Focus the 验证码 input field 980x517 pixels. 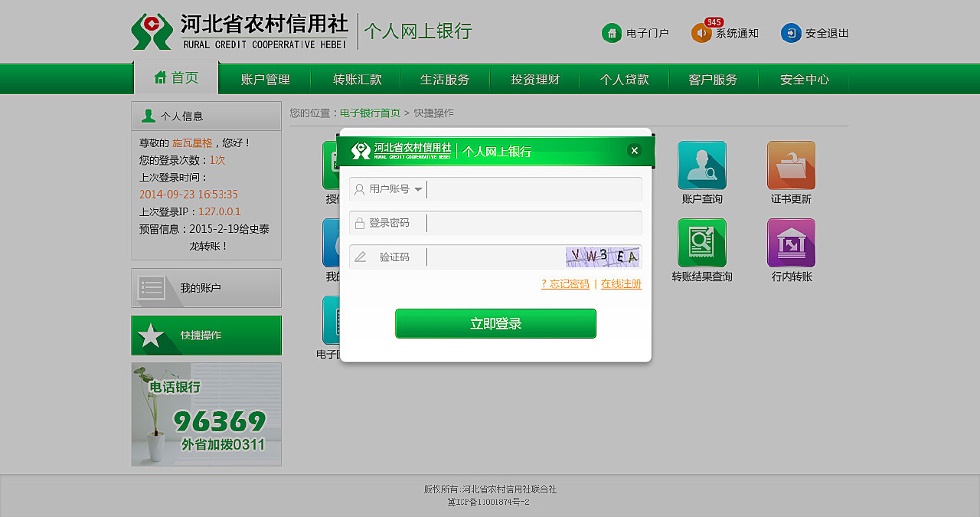point(496,257)
